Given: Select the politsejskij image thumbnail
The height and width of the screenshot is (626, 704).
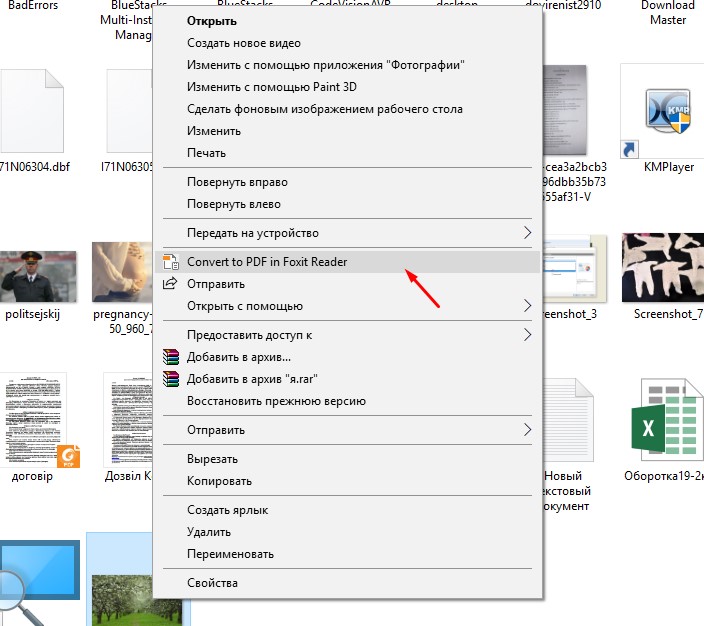Looking at the screenshot, I should pyautogui.click(x=38, y=277).
